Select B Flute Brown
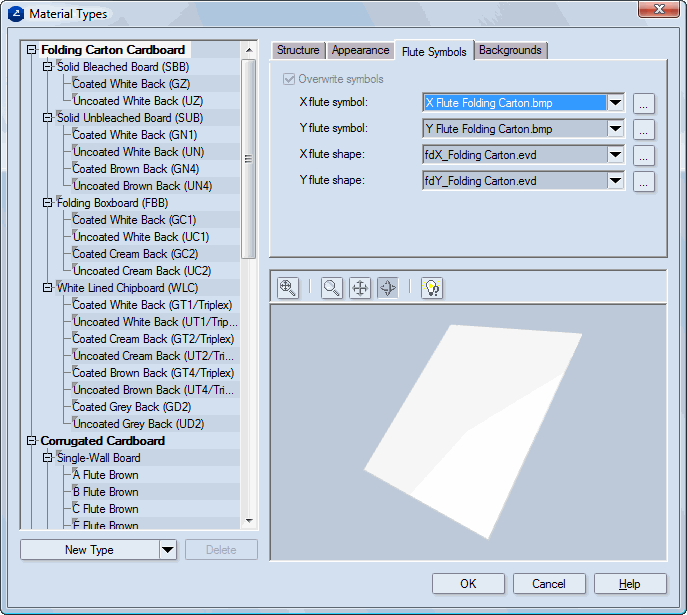This screenshot has width=687, height=615. click(106, 492)
